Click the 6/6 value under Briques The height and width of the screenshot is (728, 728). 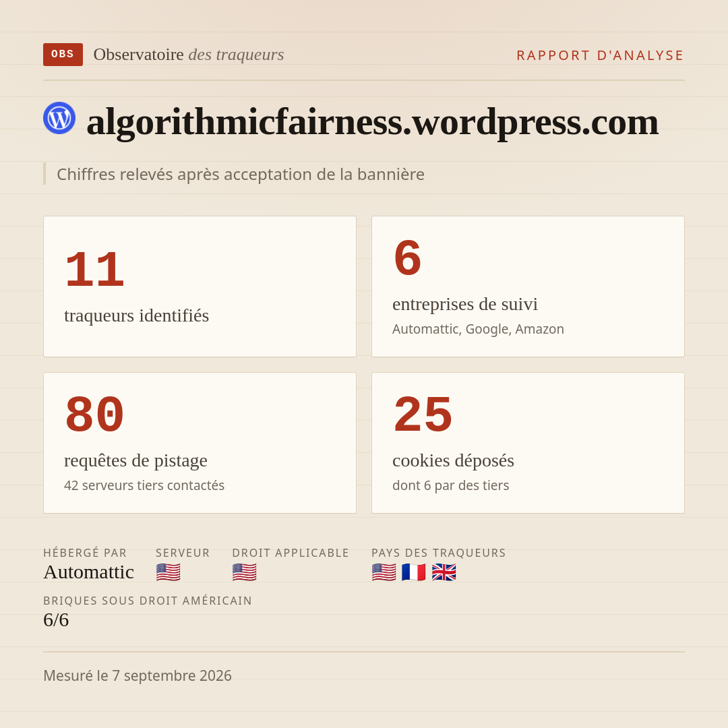pyautogui.click(x=56, y=620)
